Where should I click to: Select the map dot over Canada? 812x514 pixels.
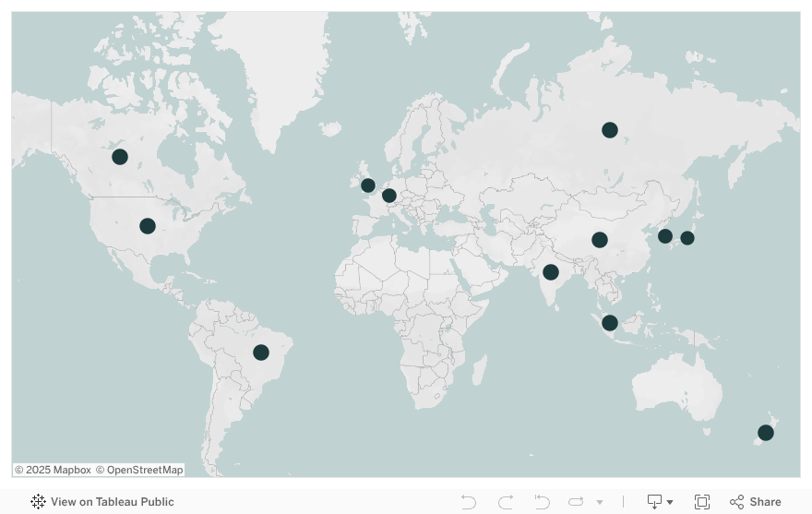[120, 157]
